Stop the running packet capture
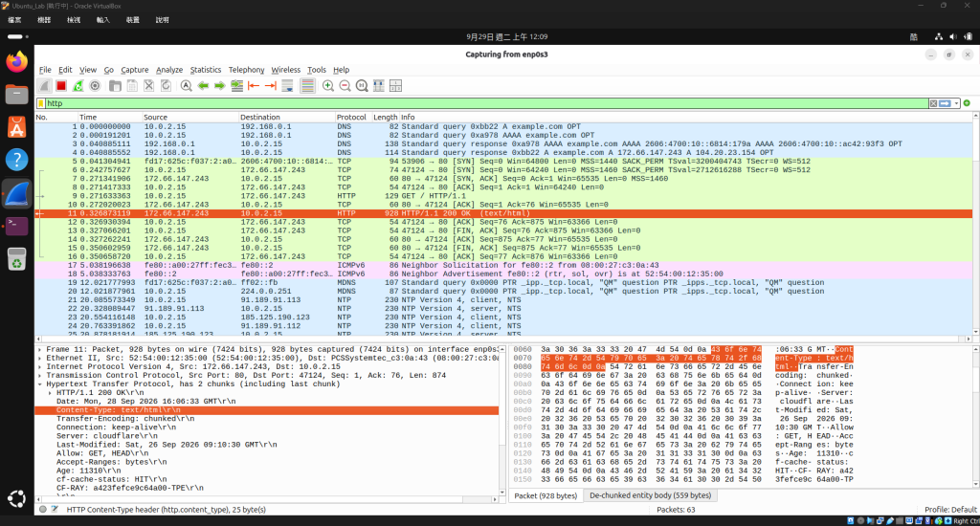This screenshot has height=526, width=980. [61, 85]
